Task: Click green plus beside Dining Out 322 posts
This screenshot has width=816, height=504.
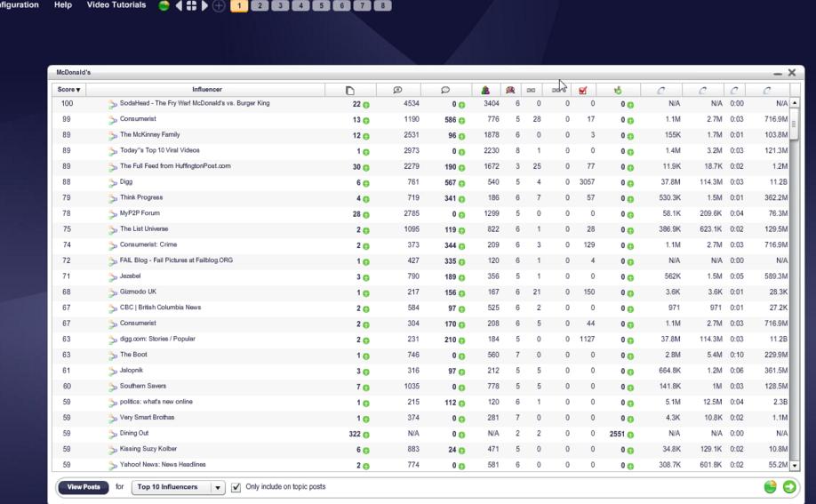Action: point(366,435)
